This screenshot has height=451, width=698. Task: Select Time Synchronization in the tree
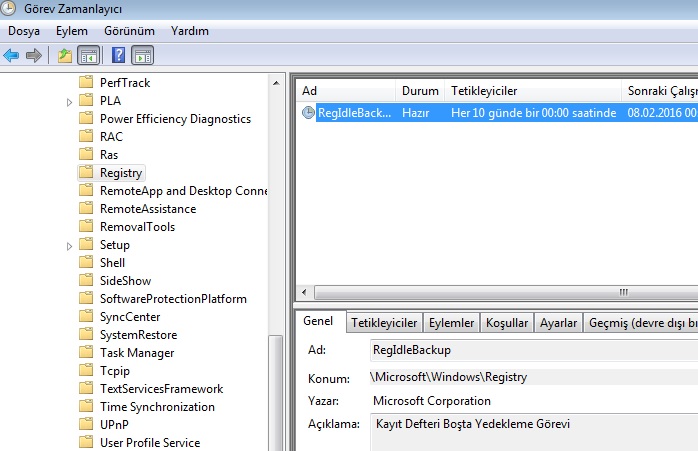(x=157, y=406)
